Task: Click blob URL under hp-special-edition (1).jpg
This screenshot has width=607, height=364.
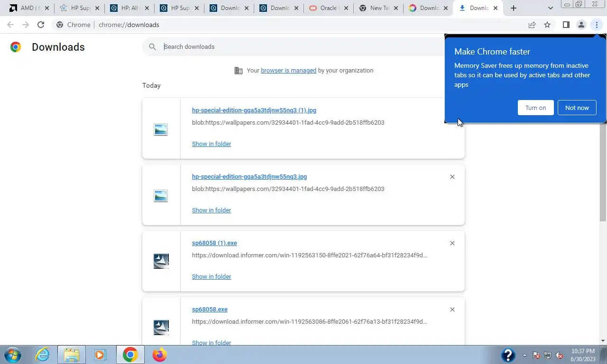Action: pos(288,122)
